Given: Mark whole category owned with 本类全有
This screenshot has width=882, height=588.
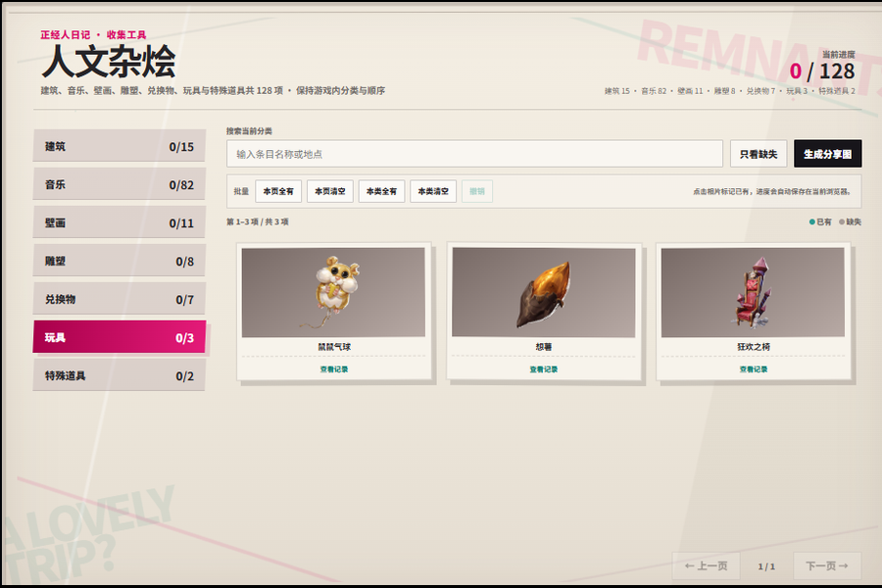Looking at the screenshot, I should 381,191.
